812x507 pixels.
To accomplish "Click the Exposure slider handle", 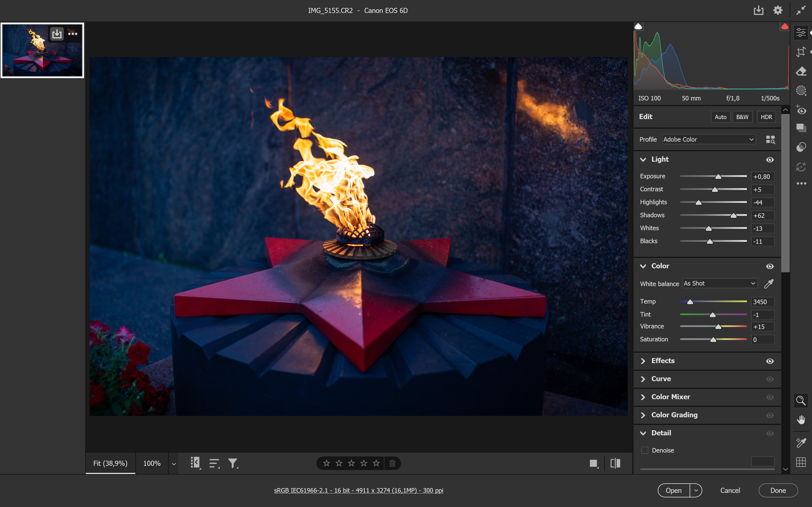I will tap(718, 176).
